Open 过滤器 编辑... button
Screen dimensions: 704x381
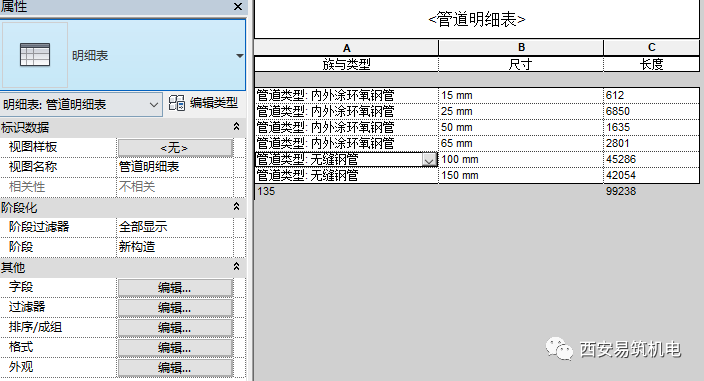click(x=175, y=308)
